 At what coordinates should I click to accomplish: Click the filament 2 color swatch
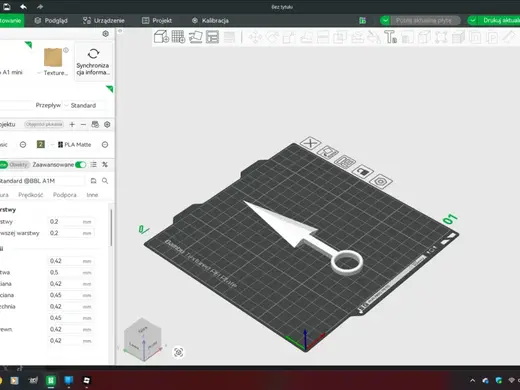point(41,145)
